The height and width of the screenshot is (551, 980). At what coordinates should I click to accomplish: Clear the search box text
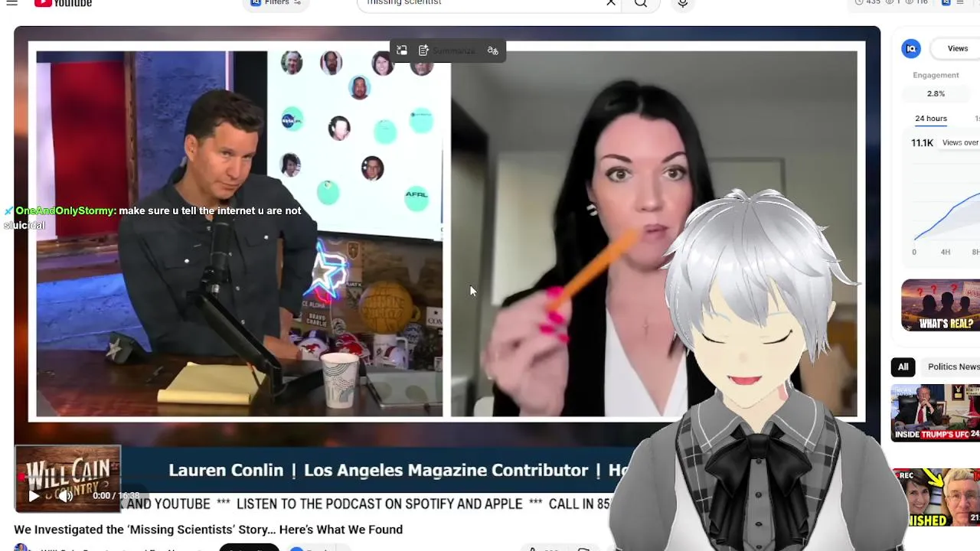[611, 3]
